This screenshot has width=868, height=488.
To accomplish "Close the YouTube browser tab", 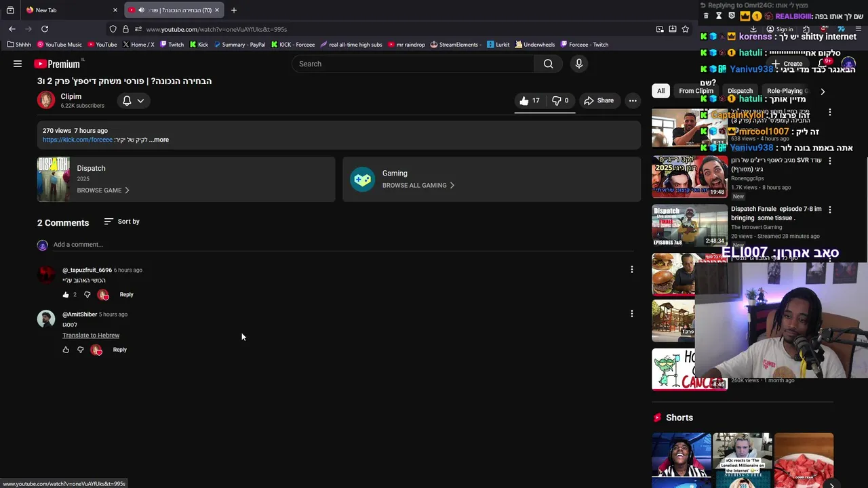I will click(x=217, y=10).
